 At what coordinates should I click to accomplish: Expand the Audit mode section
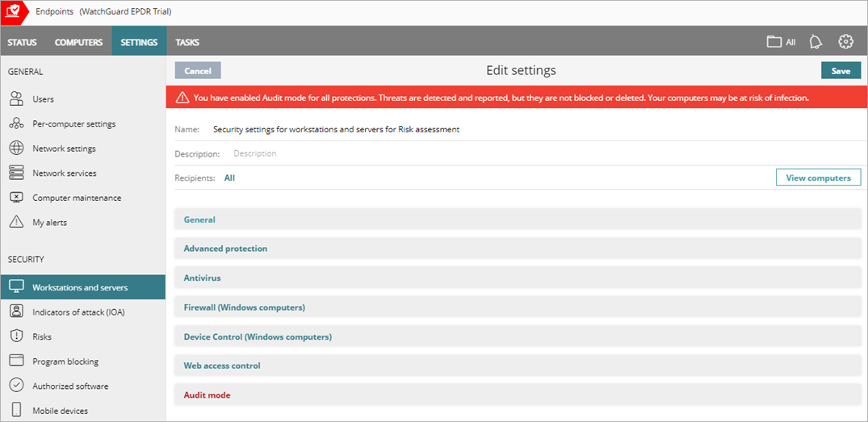[x=518, y=395]
